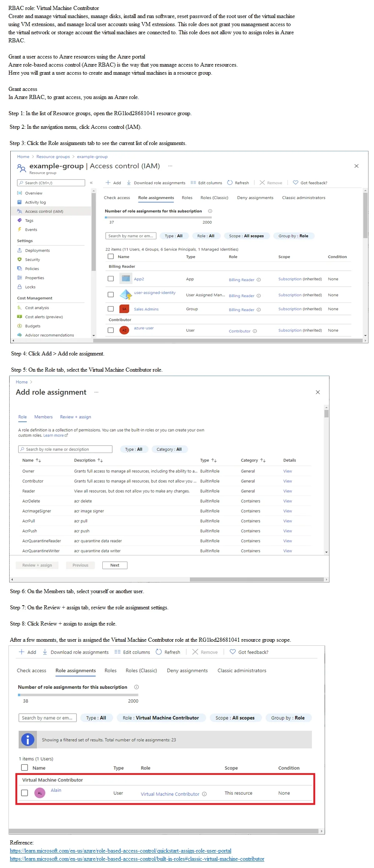Open the Members tab in Add role assignment
The image size is (374, 868).
pyautogui.click(x=43, y=417)
